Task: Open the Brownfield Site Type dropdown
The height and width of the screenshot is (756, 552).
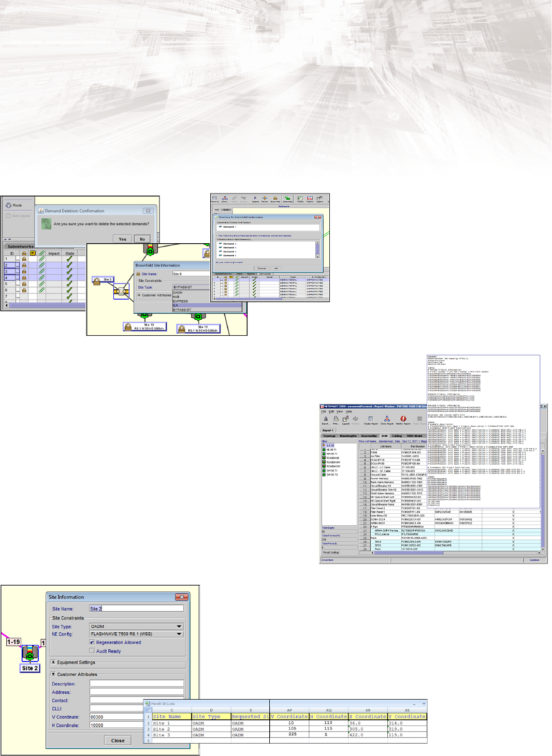Action: tap(191, 287)
